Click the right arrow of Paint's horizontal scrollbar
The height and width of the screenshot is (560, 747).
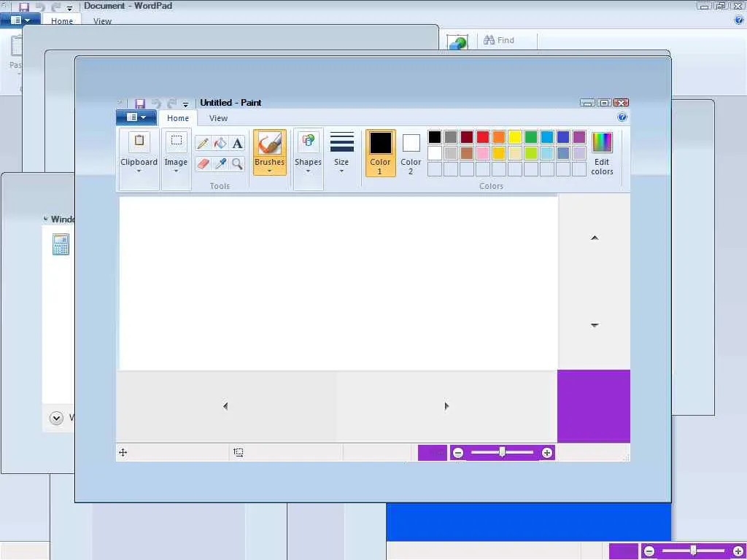tap(446, 406)
